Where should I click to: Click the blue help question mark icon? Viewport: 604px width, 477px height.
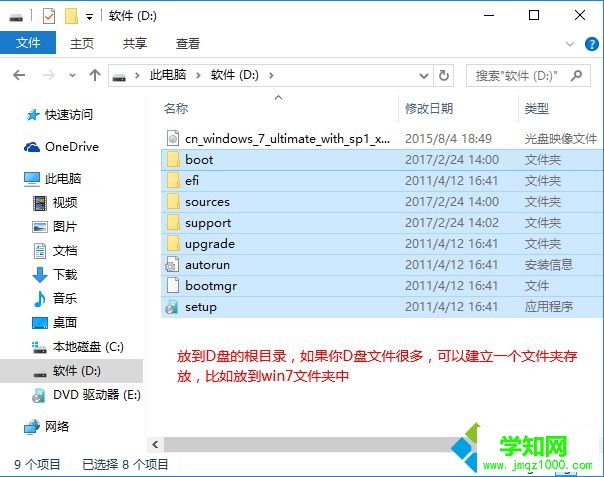click(591, 44)
